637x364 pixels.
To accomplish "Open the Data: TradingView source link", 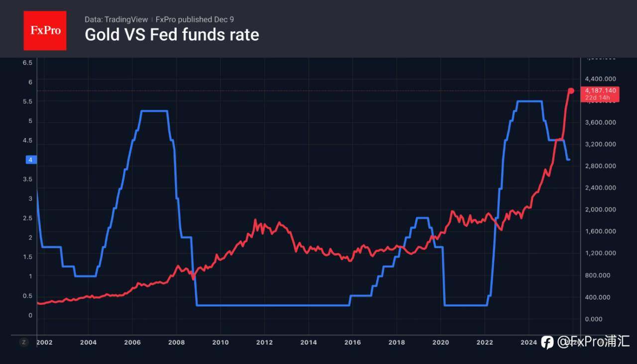I will [x=116, y=19].
